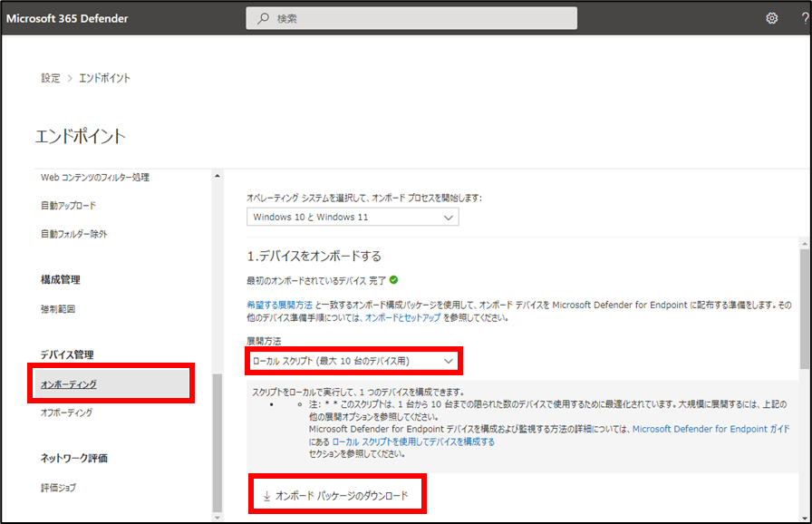
Task: Select オフボーディング in sidebar
Action: point(66,412)
